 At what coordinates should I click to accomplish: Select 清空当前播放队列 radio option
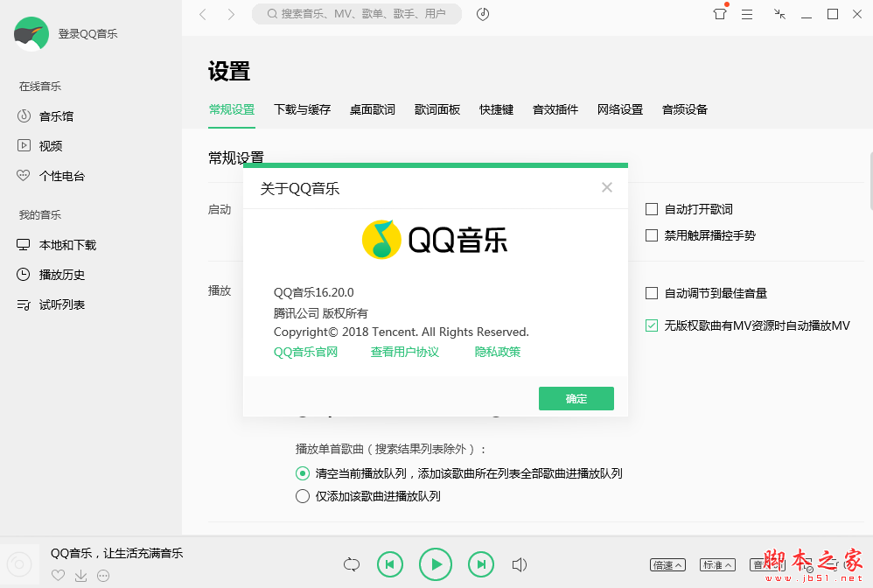coord(303,474)
